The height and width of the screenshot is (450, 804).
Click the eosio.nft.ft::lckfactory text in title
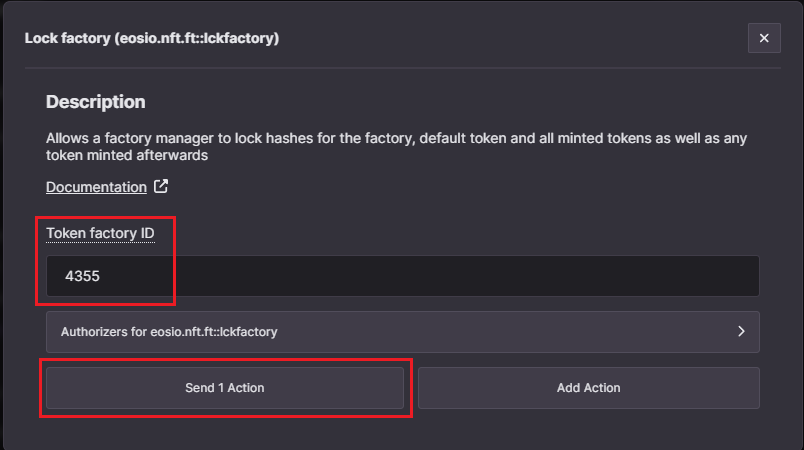pos(197,38)
